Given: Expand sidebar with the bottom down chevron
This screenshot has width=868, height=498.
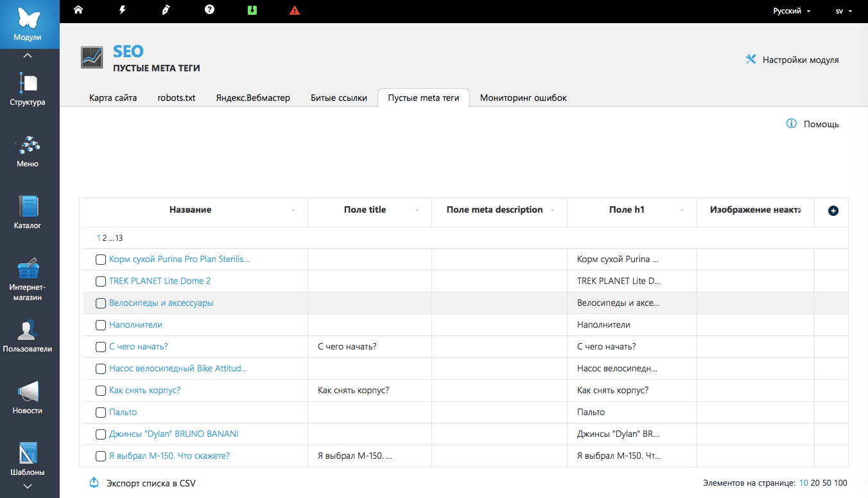Looking at the screenshot, I should (28, 486).
